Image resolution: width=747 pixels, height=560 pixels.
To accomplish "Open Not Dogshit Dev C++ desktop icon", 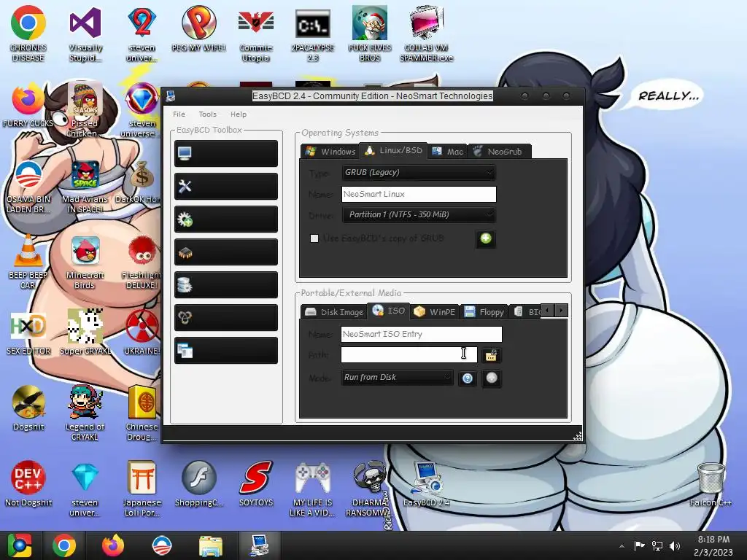I will coord(28,483).
